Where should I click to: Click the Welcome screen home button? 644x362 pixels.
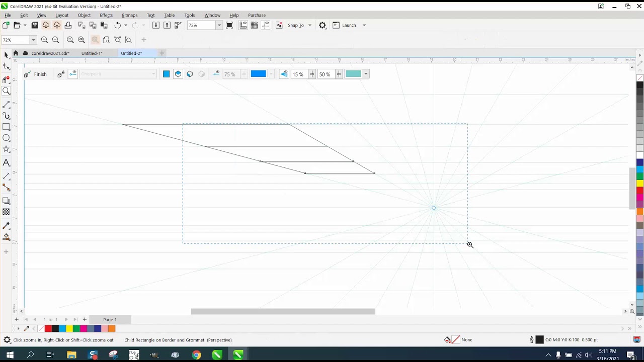(16, 53)
